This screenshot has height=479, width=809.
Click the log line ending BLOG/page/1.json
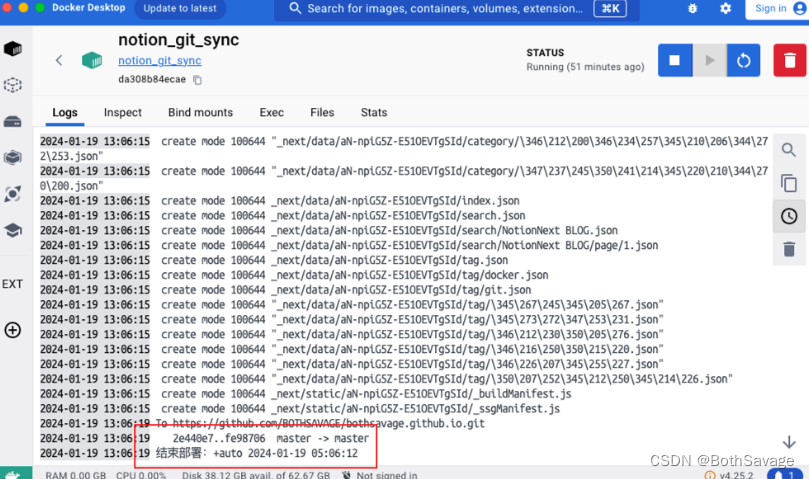349,245
